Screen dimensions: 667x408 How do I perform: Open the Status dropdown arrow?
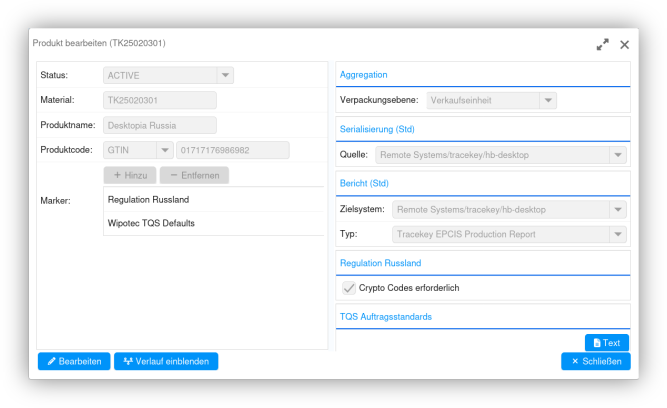point(225,75)
